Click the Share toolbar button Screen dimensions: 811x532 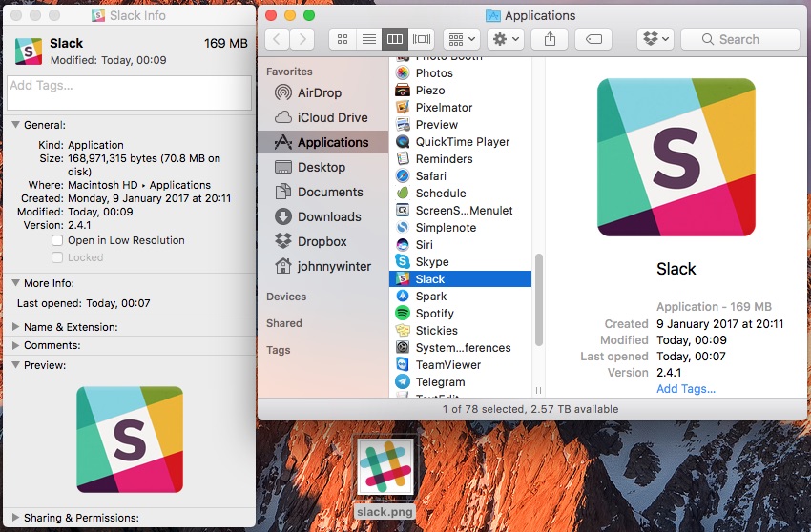click(x=550, y=39)
